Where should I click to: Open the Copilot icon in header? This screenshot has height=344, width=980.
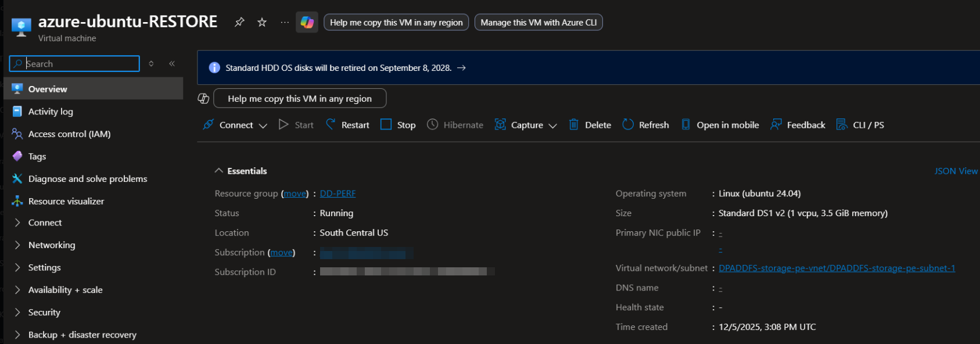[307, 22]
